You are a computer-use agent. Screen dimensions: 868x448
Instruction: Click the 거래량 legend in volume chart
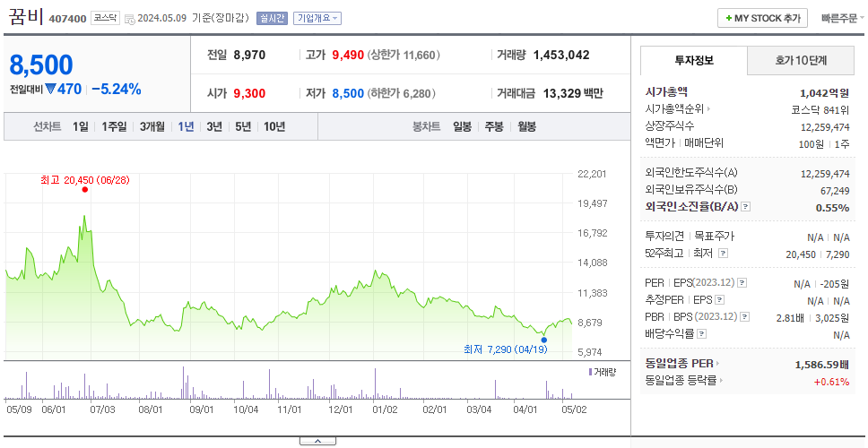click(602, 372)
